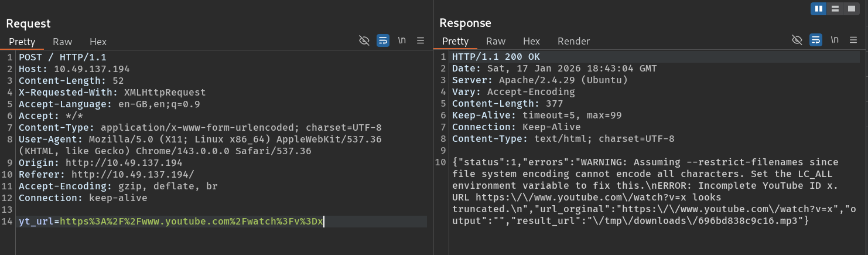This screenshot has height=255, width=868.
Task: Switch Request view to Raw tab
Action: [62, 42]
